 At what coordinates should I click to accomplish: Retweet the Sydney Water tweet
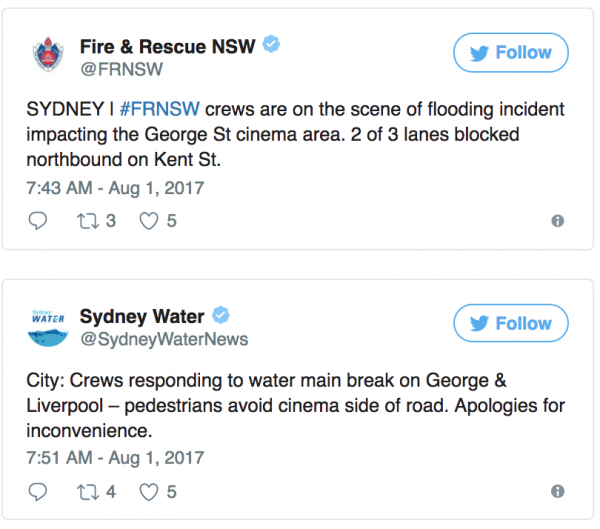[x=88, y=492]
